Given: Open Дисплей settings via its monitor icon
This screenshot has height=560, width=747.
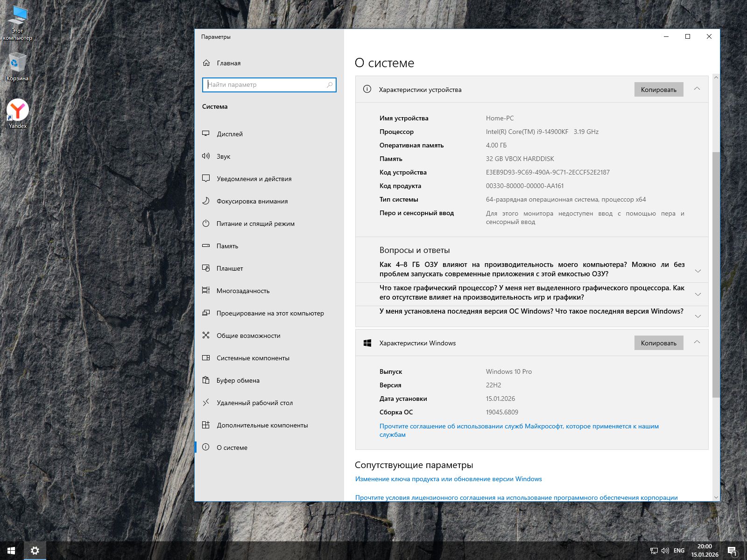Looking at the screenshot, I should point(206,134).
